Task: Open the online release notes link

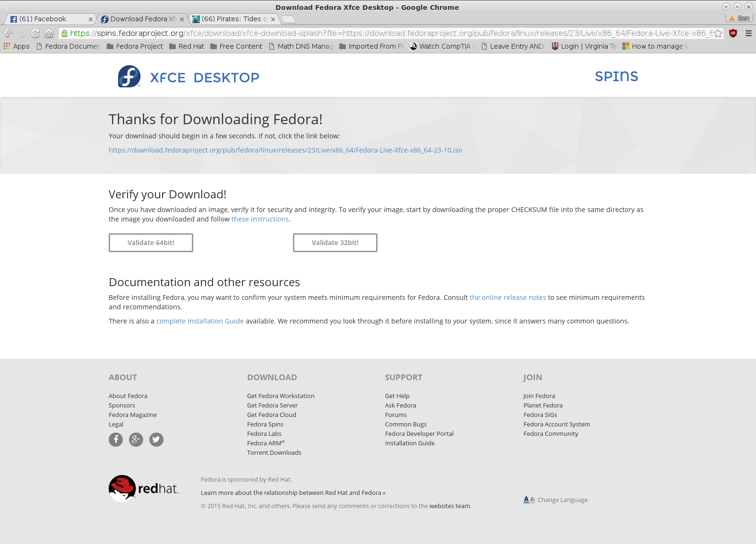Action: tap(508, 297)
